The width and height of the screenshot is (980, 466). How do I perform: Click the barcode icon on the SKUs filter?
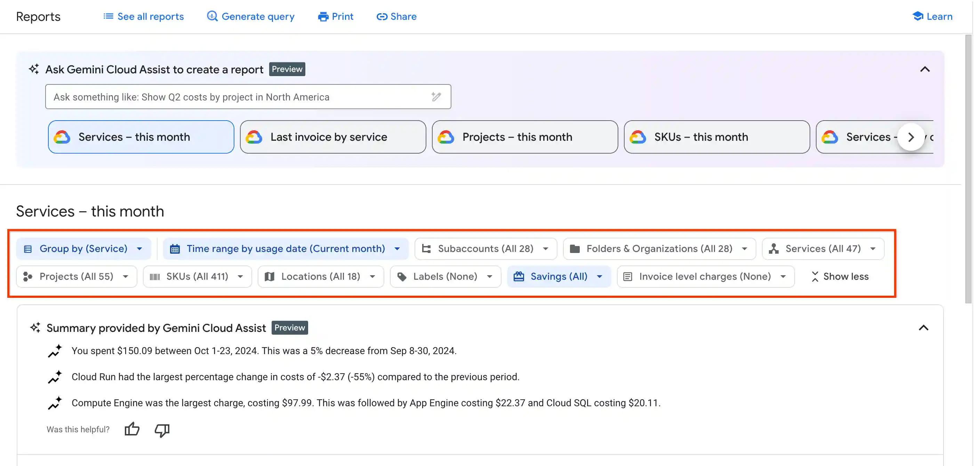pyautogui.click(x=155, y=276)
